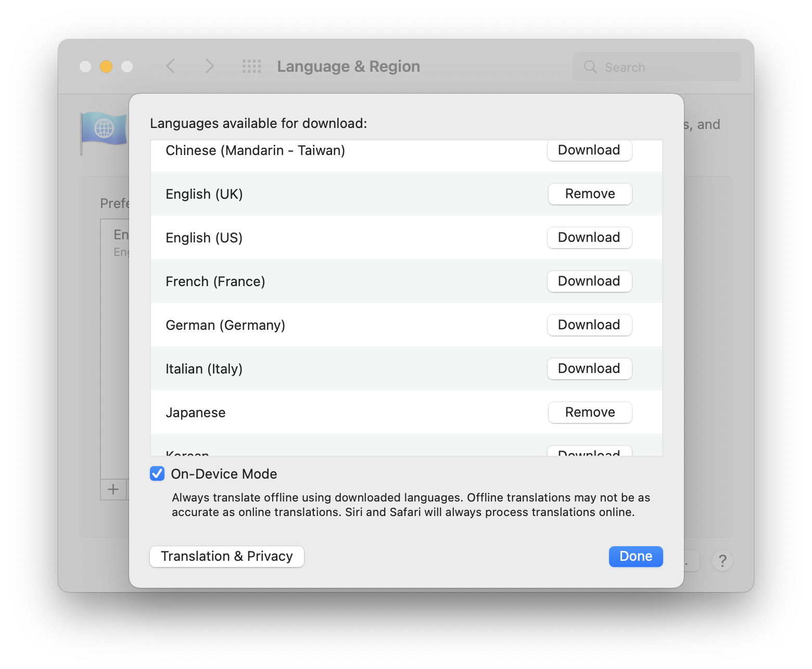Image resolution: width=812 pixels, height=669 pixels.
Task: Disable On-Device Mode
Action: pyautogui.click(x=157, y=473)
